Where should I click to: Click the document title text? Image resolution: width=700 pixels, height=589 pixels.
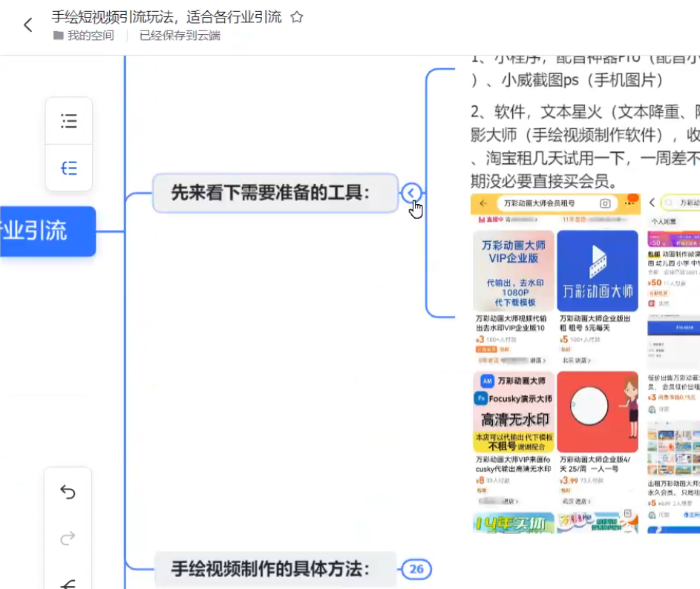point(167,17)
